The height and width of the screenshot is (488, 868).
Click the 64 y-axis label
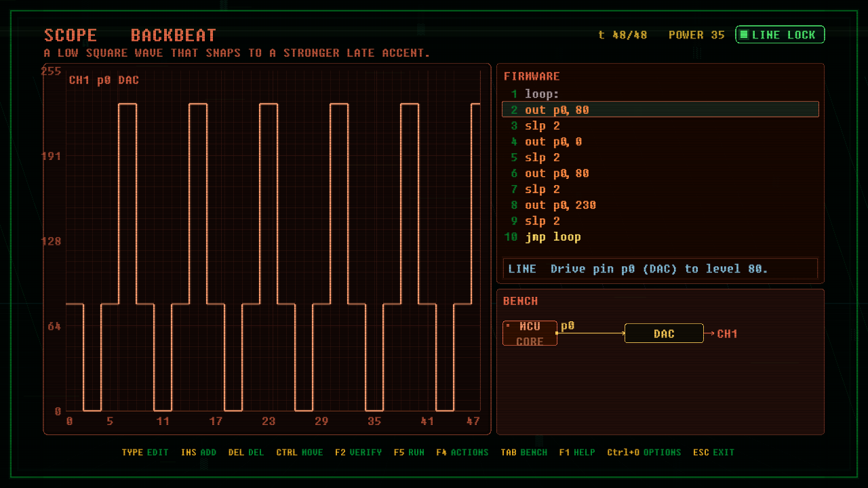click(x=55, y=326)
